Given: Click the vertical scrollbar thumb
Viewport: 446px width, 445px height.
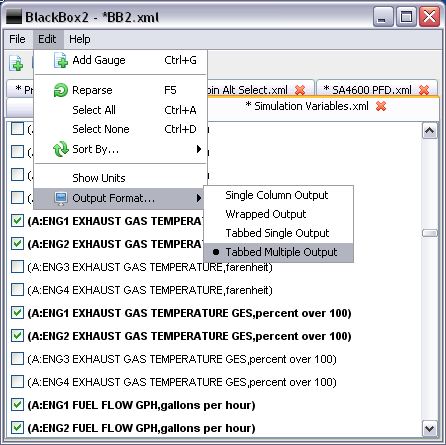Looking at the screenshot, I should point(430,233).
